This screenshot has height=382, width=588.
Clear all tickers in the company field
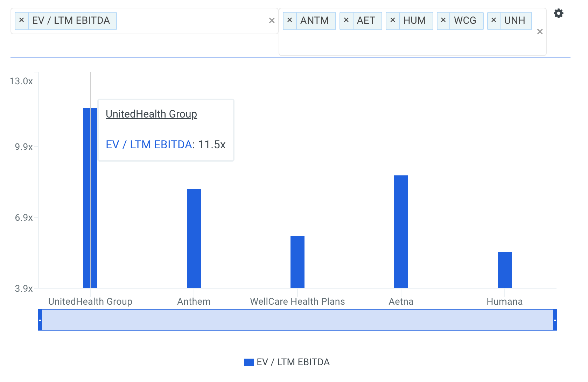coord(540,32)
